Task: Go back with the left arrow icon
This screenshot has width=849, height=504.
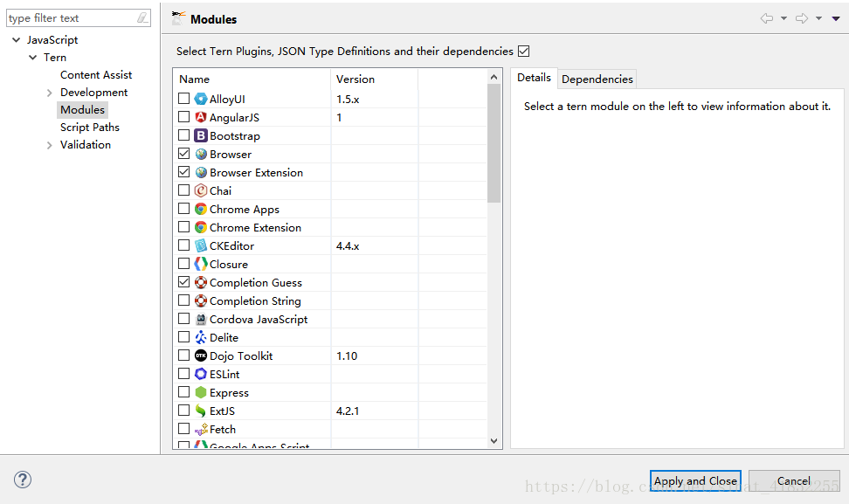Action: tap(767, 18)
